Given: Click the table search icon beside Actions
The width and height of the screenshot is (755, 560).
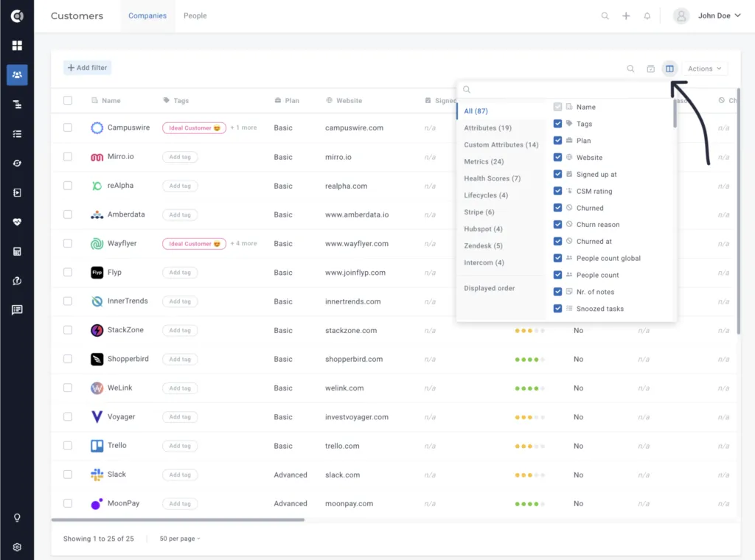Looking at the screenshot, I should coord(630,69).
